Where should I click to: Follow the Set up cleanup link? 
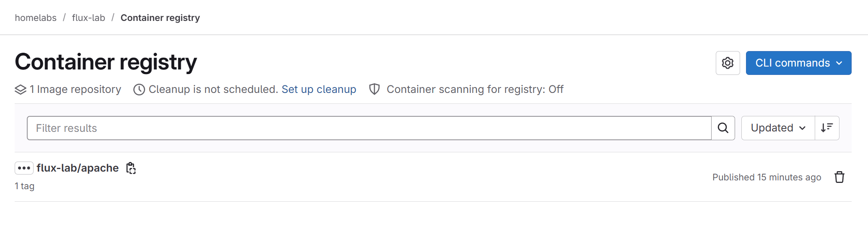tap(319, 90)
